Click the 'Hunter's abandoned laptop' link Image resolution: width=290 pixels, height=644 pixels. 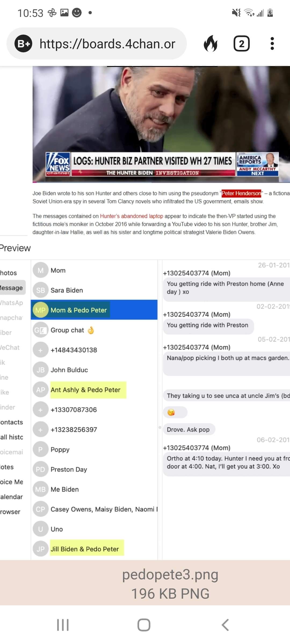tap(132, 216)
